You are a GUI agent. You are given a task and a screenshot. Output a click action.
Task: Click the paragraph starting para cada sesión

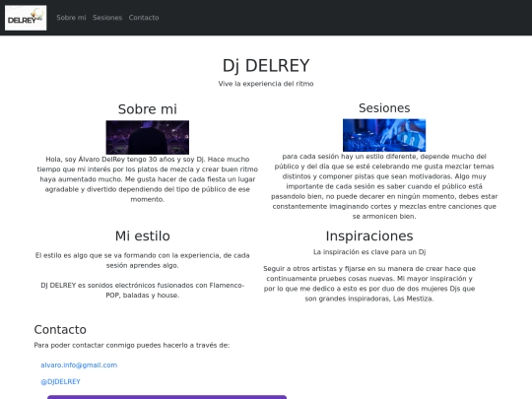coord(384,186)
